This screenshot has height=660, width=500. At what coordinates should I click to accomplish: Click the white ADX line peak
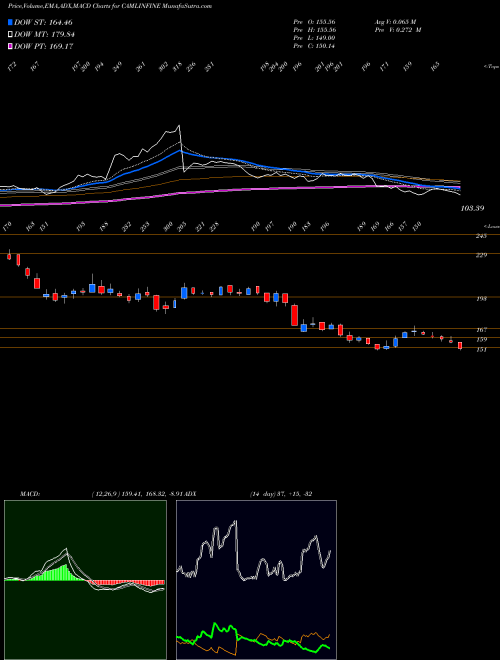click(x=236, y=522)
